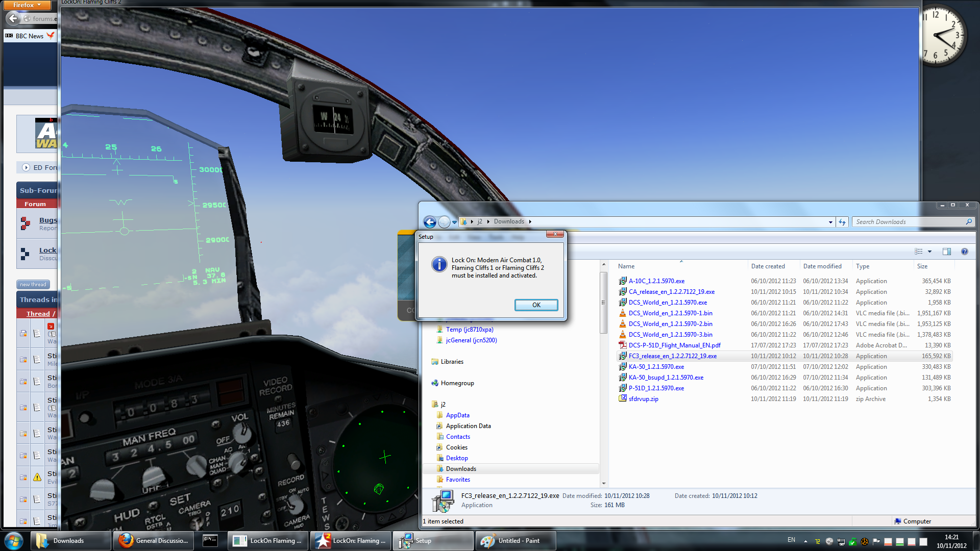980x551 pixels.
Task: Select P-51D_1.2.1.5970.exe
Action: [x=656, y=388]
